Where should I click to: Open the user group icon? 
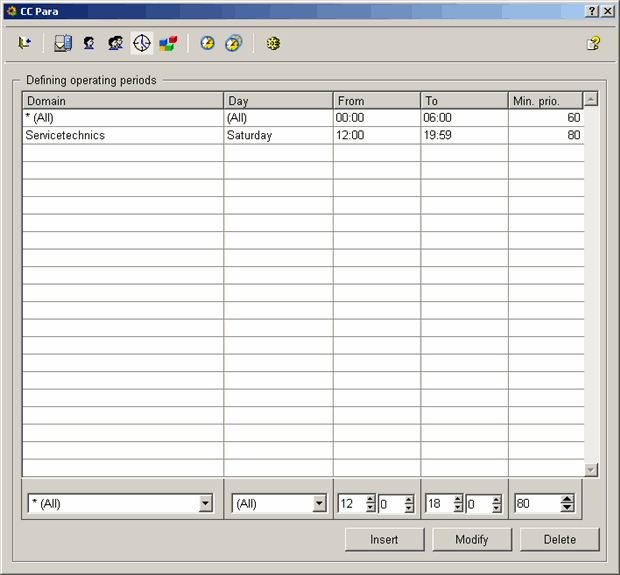(x=115, y=44)
